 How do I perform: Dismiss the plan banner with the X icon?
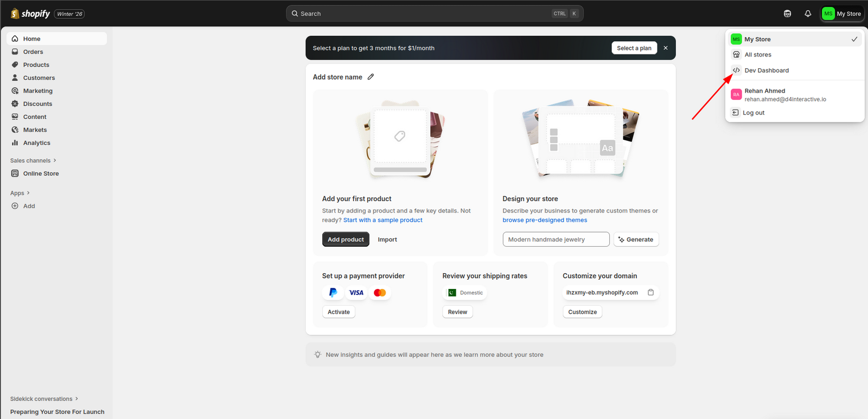pyautogui.click(x=666, y=48)
